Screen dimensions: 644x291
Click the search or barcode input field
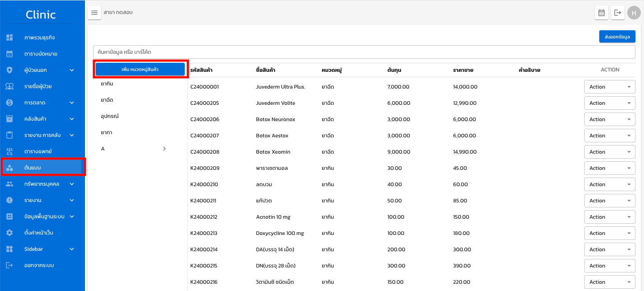point(364,52)
